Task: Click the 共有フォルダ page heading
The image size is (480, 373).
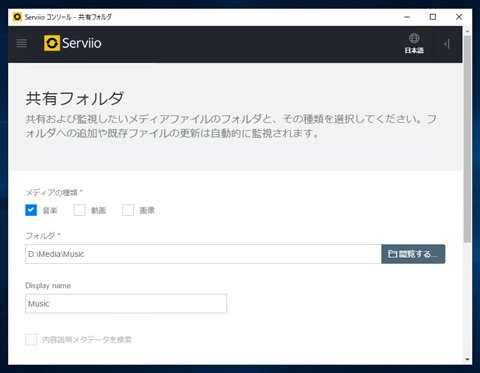Action: point(75,99)
